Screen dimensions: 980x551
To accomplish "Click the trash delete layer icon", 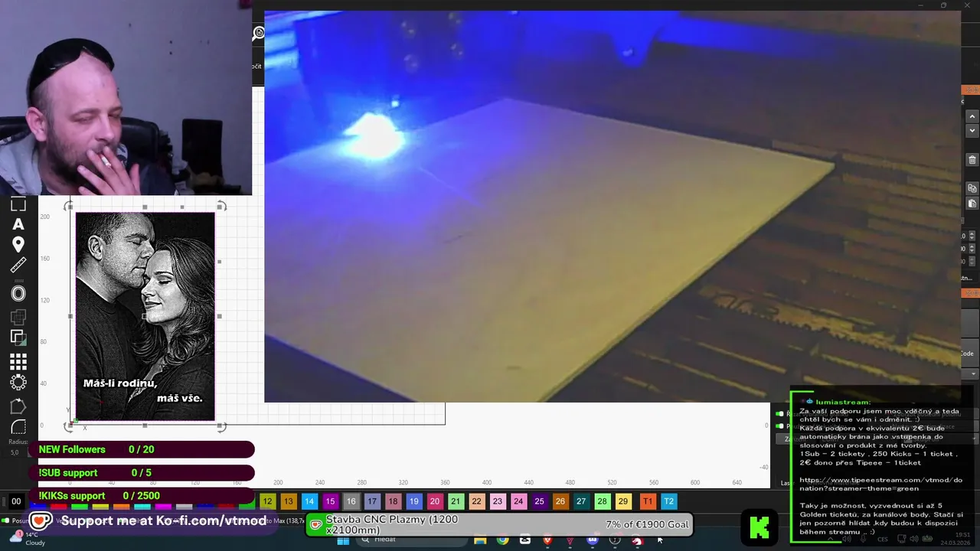I will [x=972, y=160].
